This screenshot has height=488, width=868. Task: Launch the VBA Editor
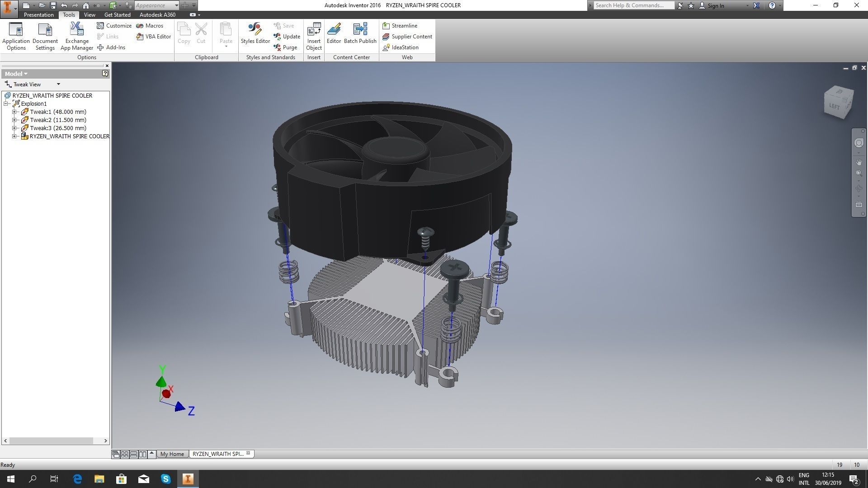(154, 37)
